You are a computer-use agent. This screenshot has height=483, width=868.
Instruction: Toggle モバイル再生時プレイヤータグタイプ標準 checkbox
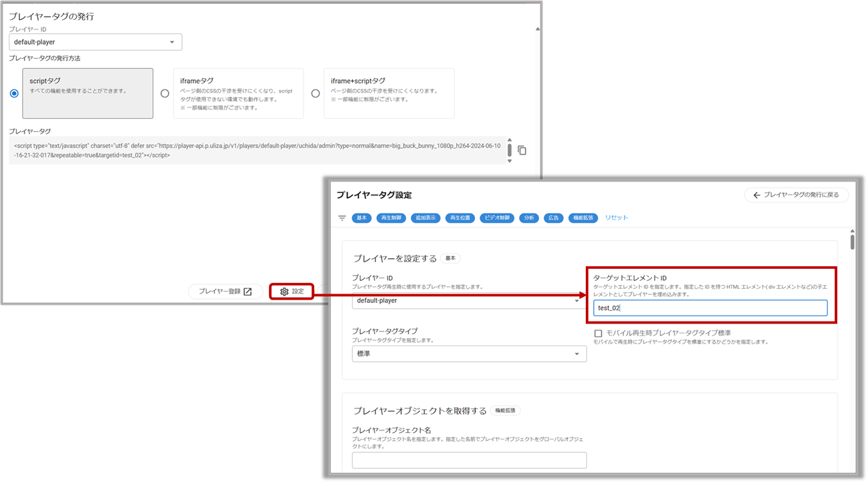(598, 333)
